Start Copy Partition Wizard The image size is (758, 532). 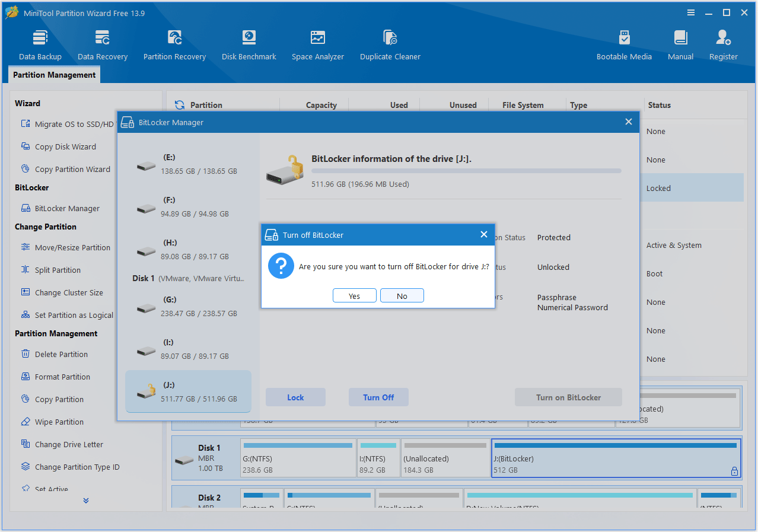pos(65,169)
